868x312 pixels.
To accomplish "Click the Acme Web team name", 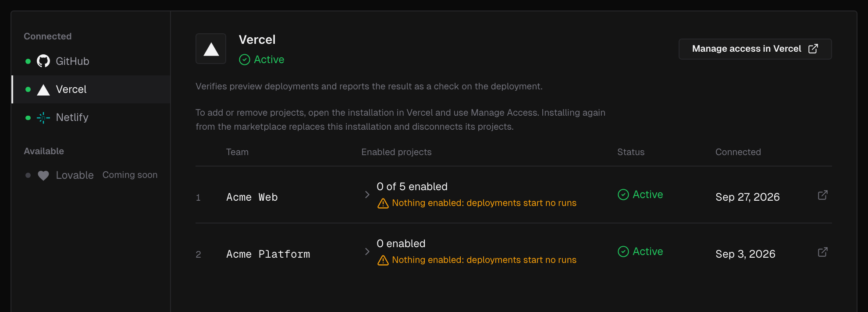I will point(252,197).
